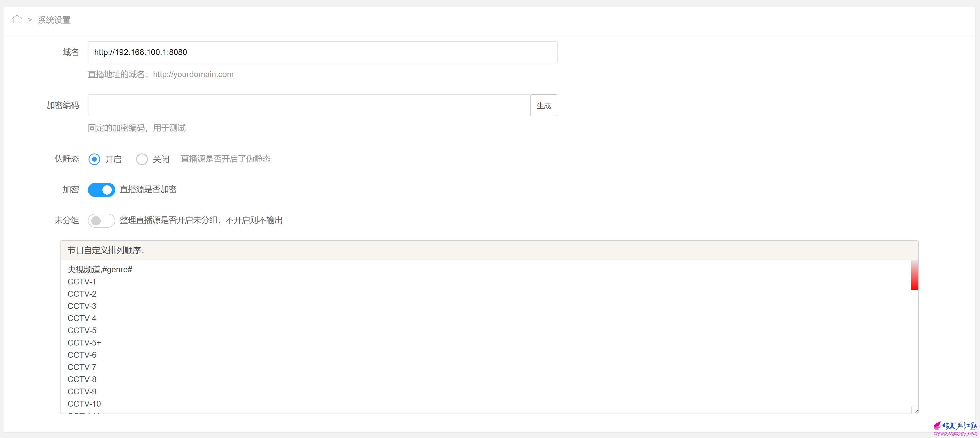This screenshot has height=438, width=980.
Task: Focus the 域名 URL input field
Action: [323, 52]
